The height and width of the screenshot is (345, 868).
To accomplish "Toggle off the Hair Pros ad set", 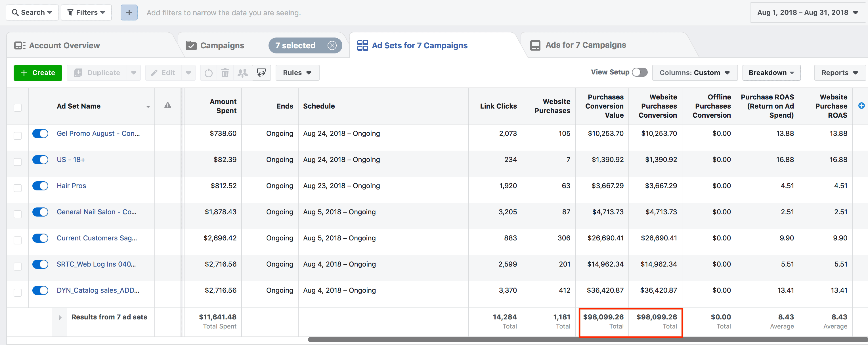I will [x=40, y=186].
